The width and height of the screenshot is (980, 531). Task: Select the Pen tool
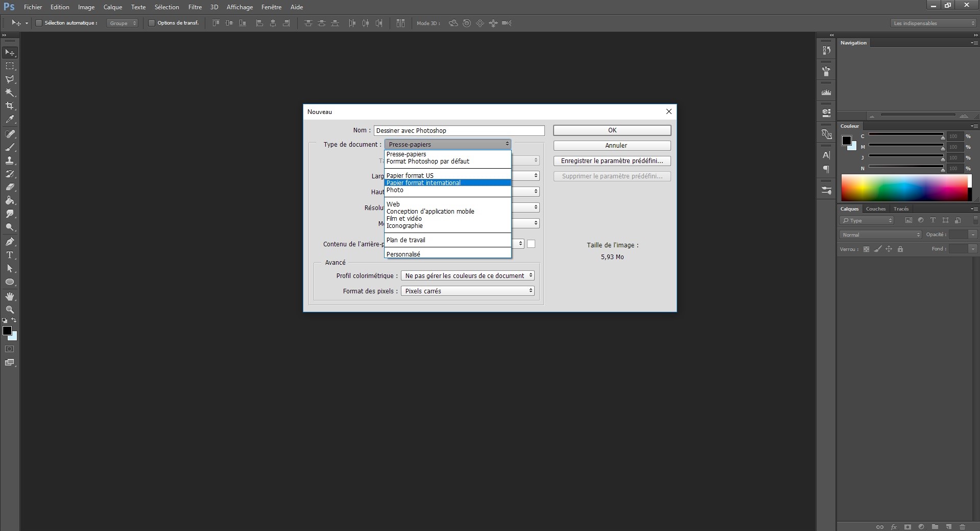tap(10, 242)
